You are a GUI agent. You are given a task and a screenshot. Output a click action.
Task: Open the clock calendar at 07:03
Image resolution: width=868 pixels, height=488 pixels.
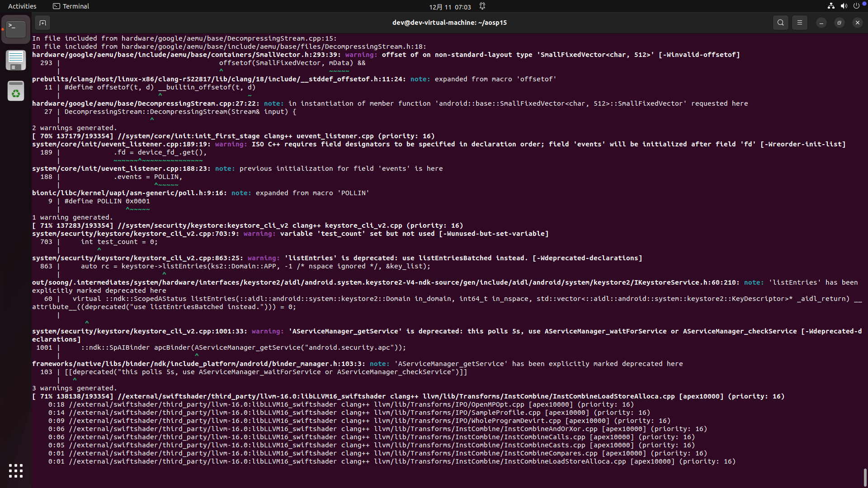pyautogui.click(x=450, y=7)
